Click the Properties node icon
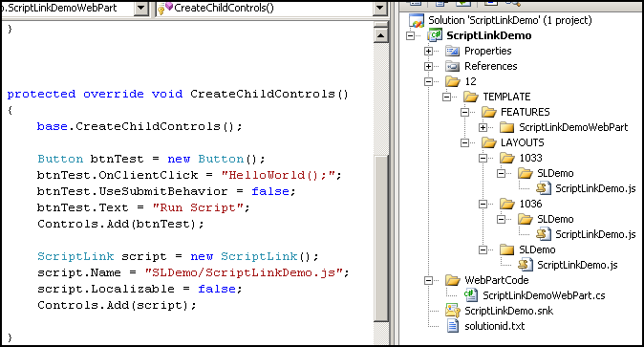Viewport: 644px width, 347px height. pos(452,51)
